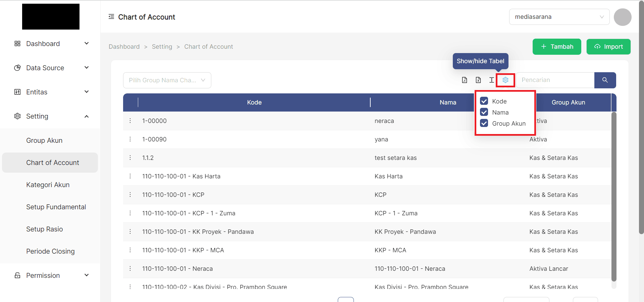Open Periode Closing submenu item
The image size is (644, 302).
coord(50,251)
